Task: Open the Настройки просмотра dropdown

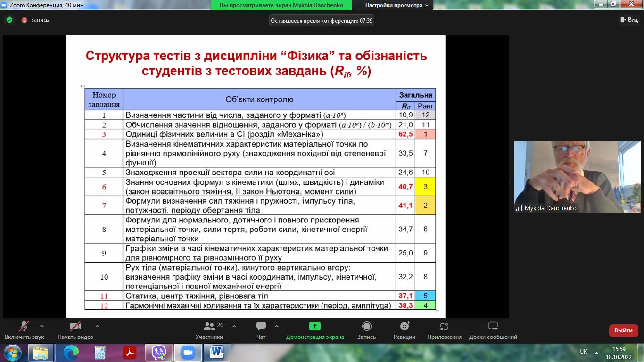Action: 397,5
